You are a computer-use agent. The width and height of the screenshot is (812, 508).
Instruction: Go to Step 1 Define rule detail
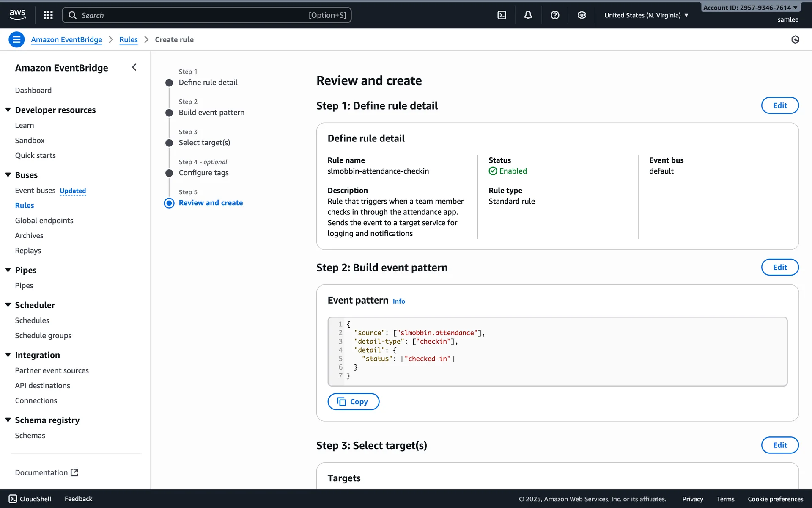(x=208, y=83)
